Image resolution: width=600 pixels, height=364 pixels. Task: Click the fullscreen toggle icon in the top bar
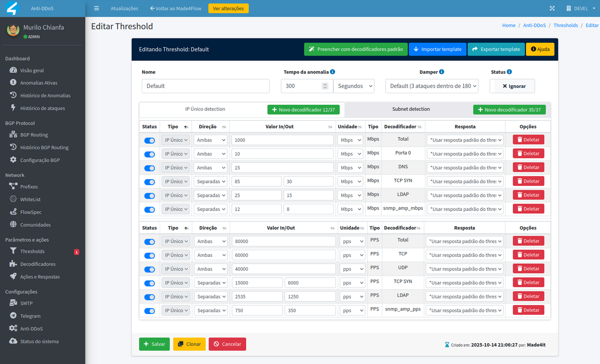552,8
